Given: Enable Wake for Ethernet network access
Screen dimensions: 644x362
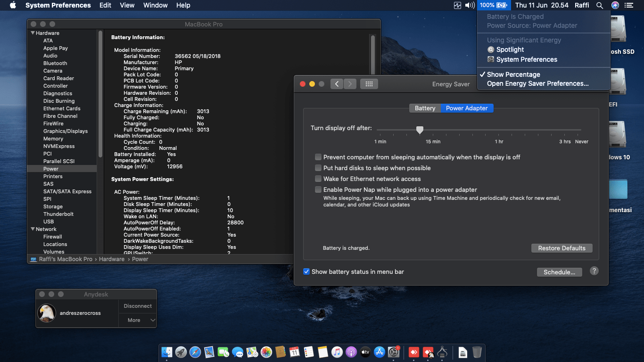Looking at the screenshot, I should tap(319, 179).
